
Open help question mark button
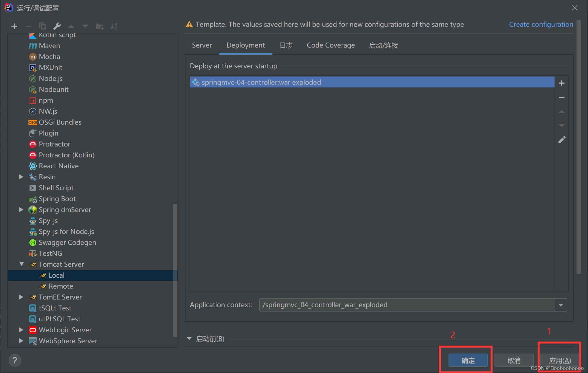pos(15,360)
